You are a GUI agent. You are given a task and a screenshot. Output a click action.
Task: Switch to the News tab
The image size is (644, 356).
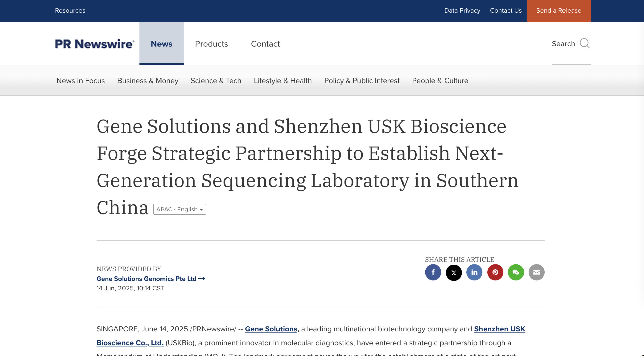tap(161, 44)
